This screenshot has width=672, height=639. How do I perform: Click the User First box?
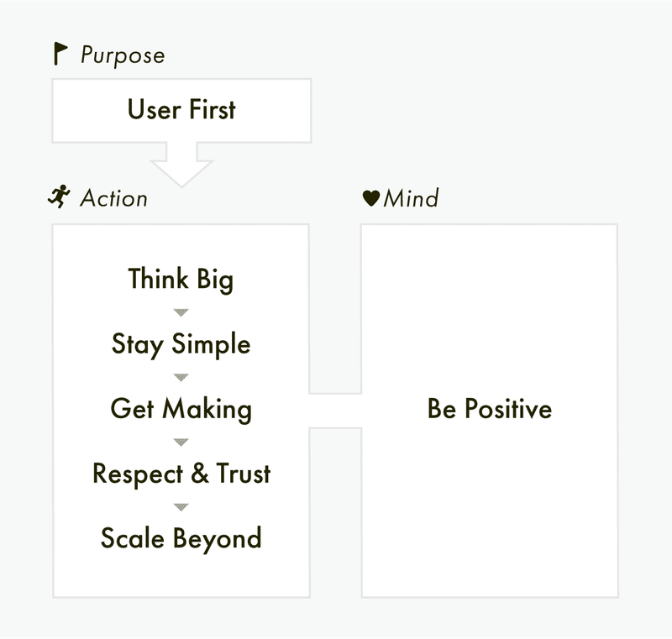(x=181, y=110)
